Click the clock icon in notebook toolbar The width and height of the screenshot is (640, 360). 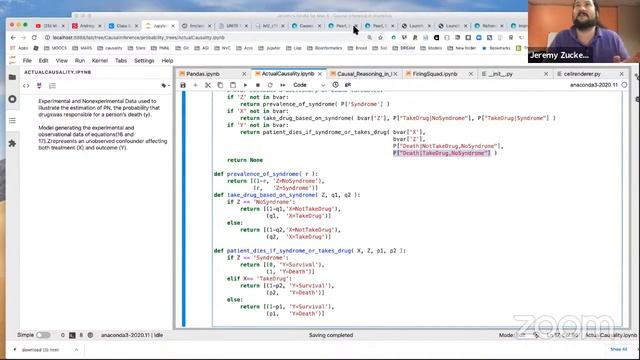click(336, 85)
